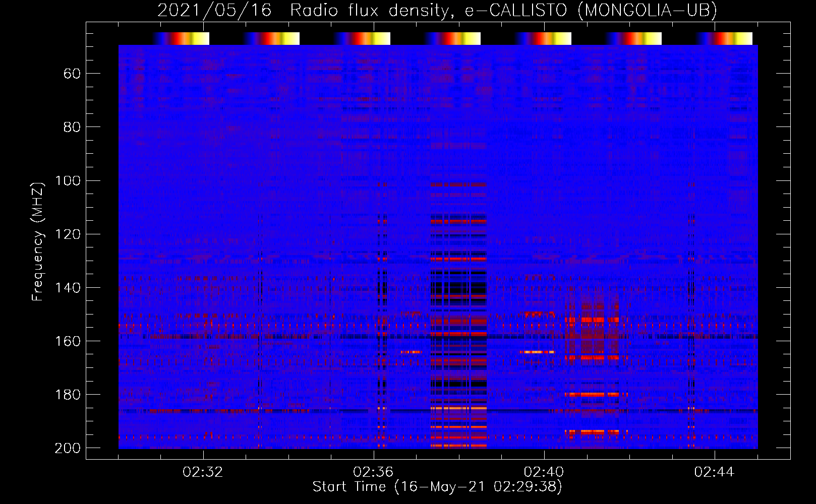The image size is (816, 504).
Task: Click the 'Frequency (MHZ)' axis label
Action: click(38, 241)
